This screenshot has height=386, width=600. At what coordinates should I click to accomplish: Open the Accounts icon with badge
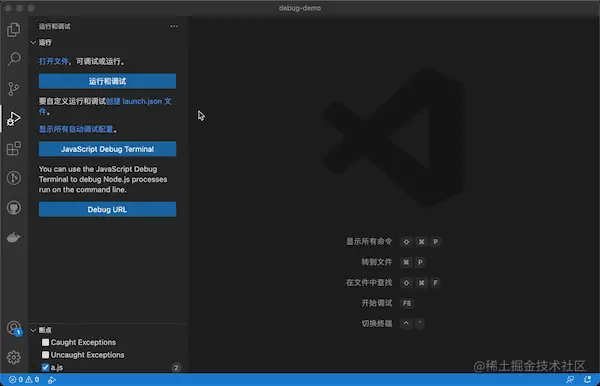[14, 328]
